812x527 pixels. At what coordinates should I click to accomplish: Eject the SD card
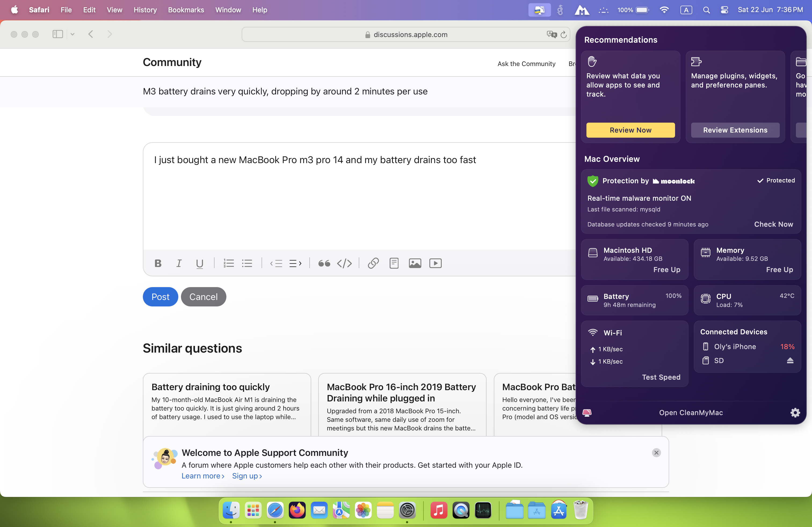click(790, 361)
